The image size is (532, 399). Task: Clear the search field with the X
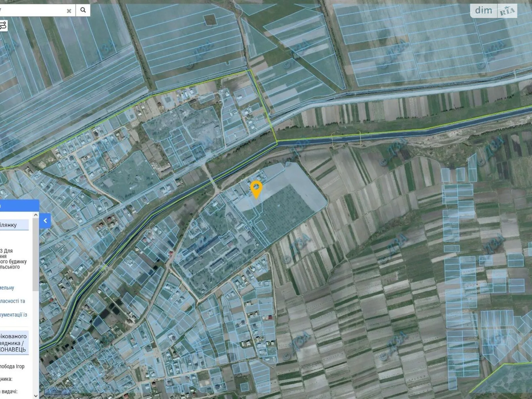(69, 11)
